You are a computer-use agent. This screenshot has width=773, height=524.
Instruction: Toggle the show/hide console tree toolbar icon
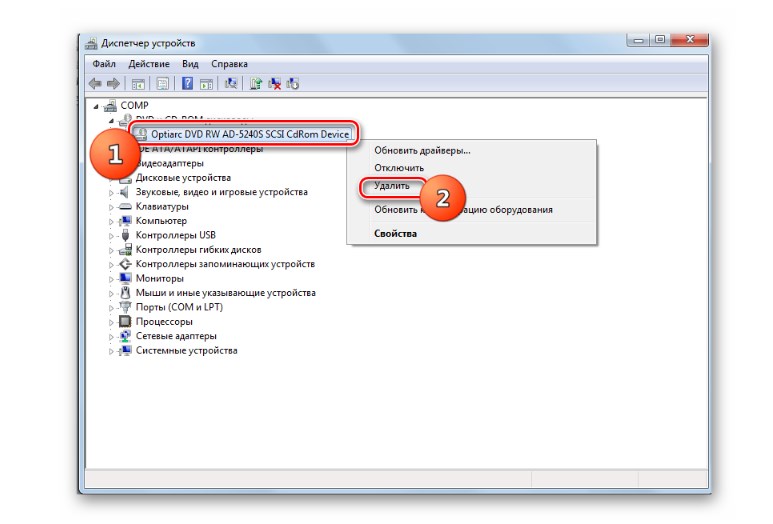click(x=138, y=84)
